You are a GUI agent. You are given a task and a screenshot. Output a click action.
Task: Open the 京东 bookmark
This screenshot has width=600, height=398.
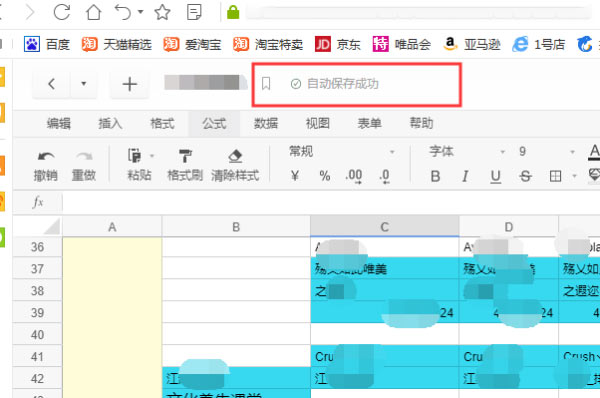coord(338,44)
